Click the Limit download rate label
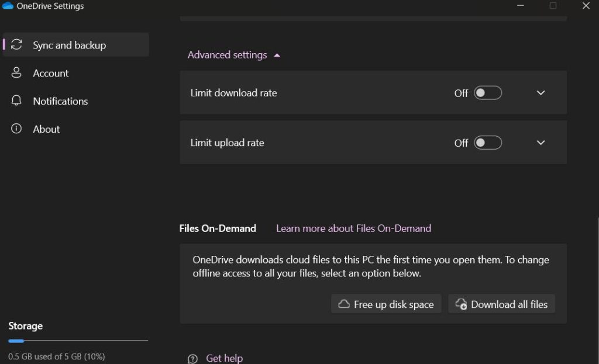The image size is (599, 364). coord(233,93)
